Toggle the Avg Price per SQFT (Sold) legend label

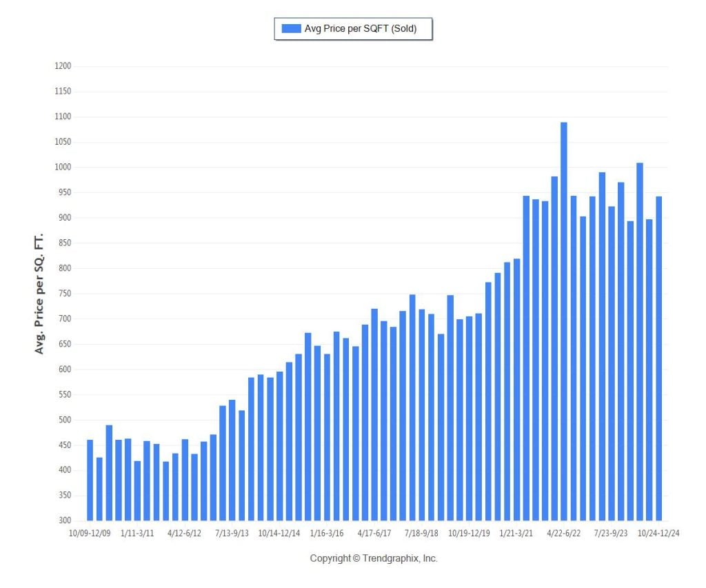pos(360,29)
